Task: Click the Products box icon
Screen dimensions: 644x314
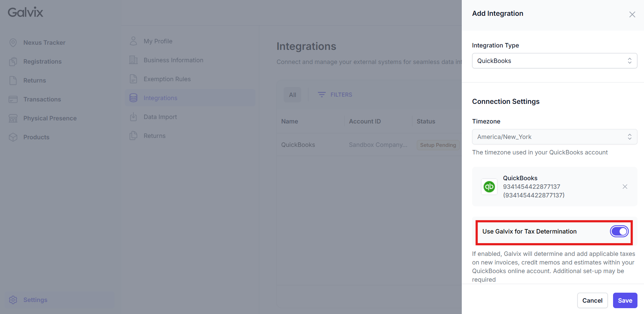Action: coord(13,137)
